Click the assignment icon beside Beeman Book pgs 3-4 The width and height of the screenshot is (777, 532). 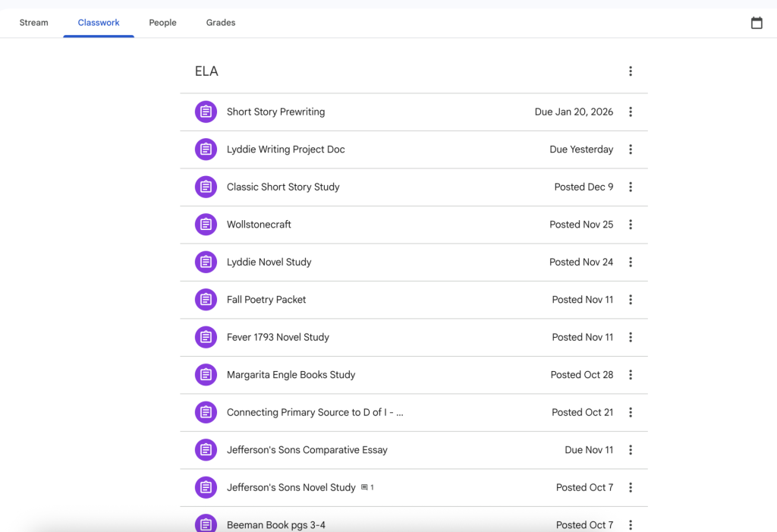[x=206, y=524]
